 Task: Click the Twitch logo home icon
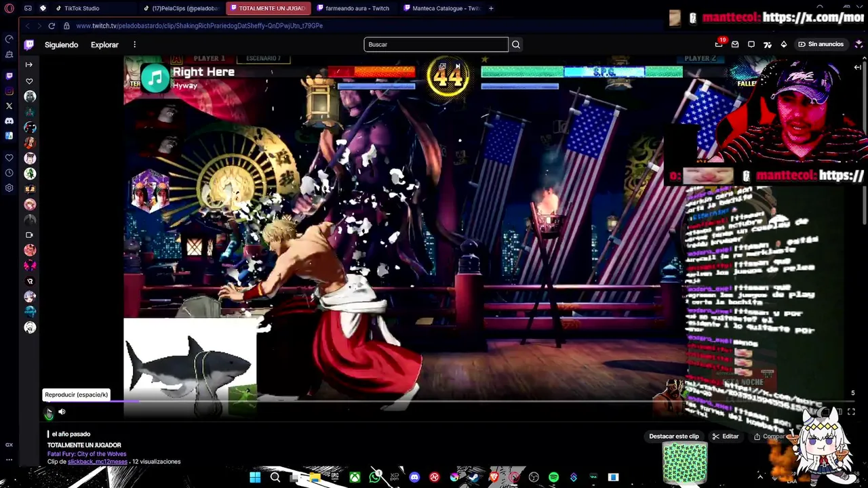(28, 45)
